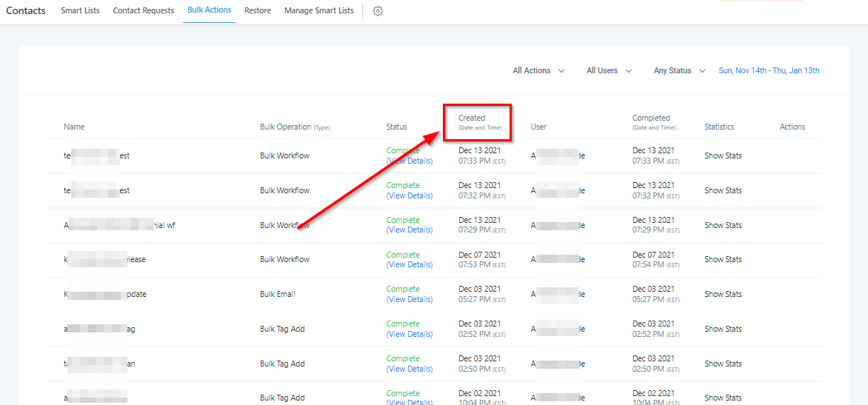Open the settings gear icon
The height and width of the screenshot is (405, 868).
pyautogui.click(x=378, y=11)
